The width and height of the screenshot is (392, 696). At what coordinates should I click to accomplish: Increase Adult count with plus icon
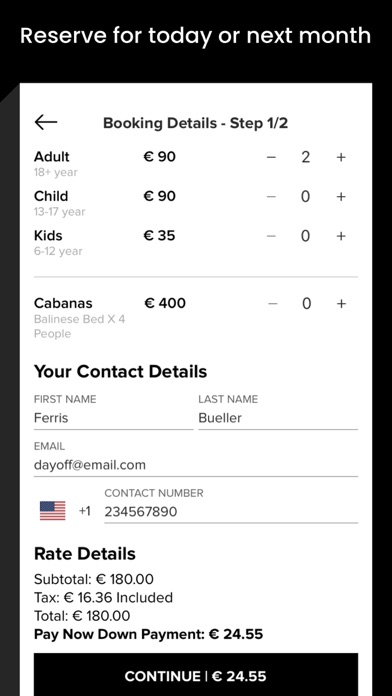pyautogui.click(x=341, y=157)
